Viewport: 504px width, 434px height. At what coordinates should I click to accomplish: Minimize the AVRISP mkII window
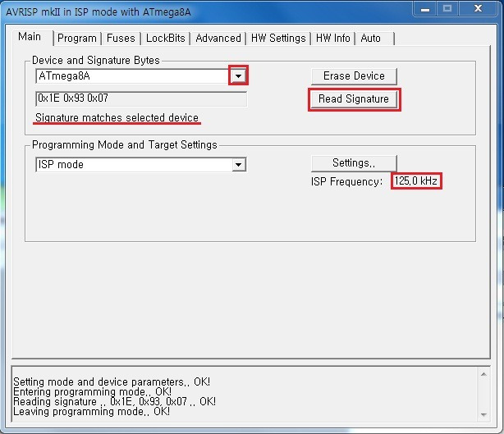point(425,9)
